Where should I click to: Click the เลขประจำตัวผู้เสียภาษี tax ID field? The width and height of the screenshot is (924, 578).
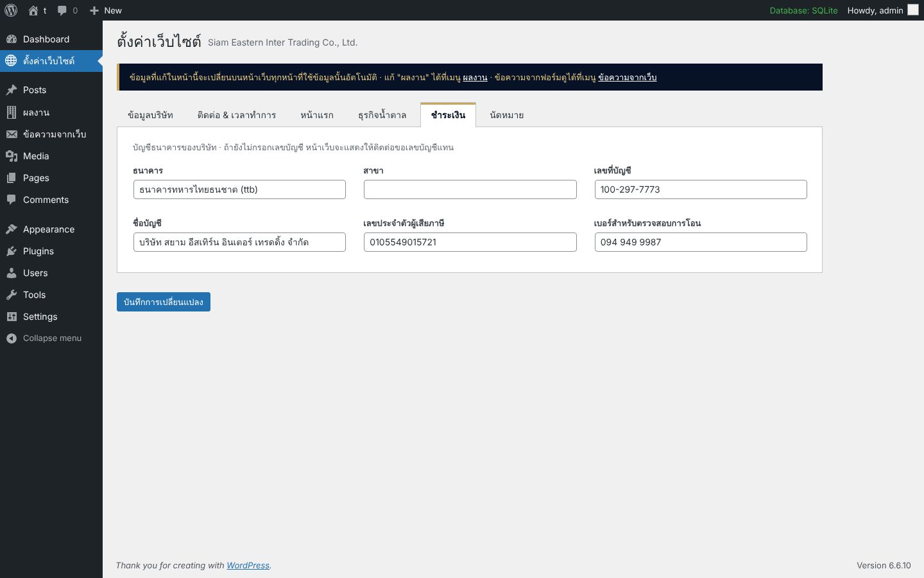[470, 242]
